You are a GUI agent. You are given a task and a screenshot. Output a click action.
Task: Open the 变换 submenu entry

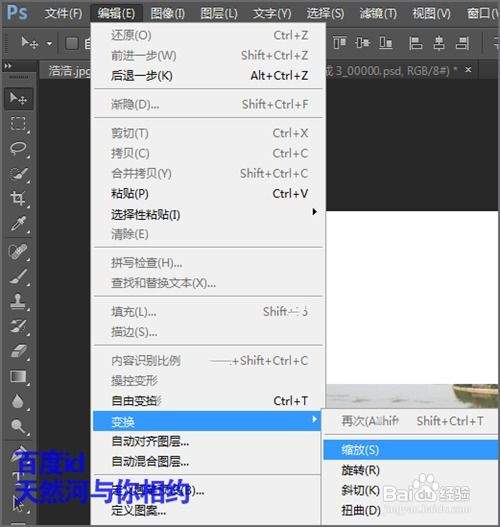tap(207, 421)
